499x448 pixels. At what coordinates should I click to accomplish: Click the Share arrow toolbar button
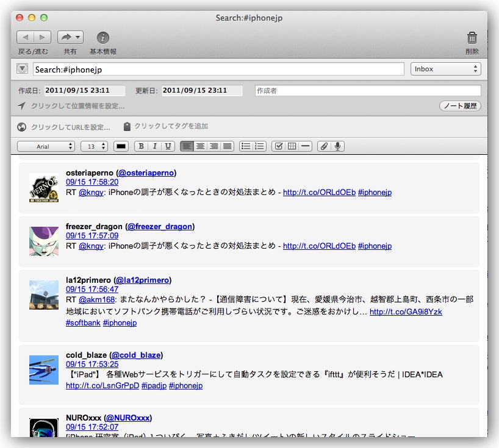70,38
